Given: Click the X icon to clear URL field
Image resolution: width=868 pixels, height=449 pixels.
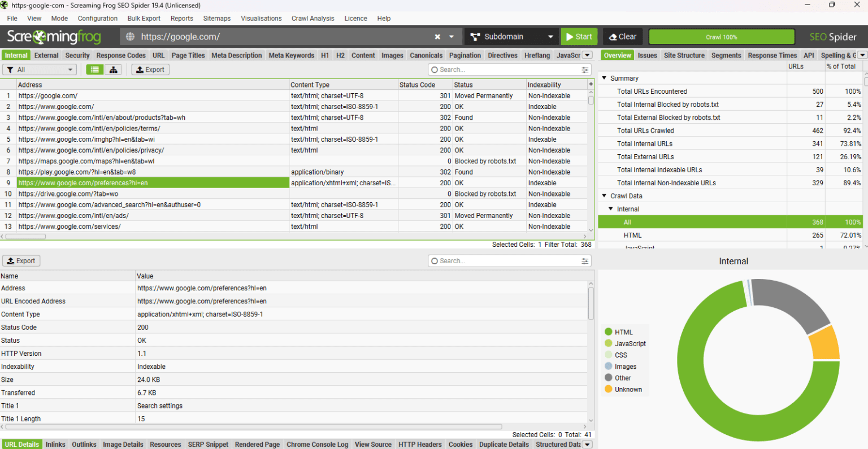Looking at the screenshot, I should click(437, 37).
